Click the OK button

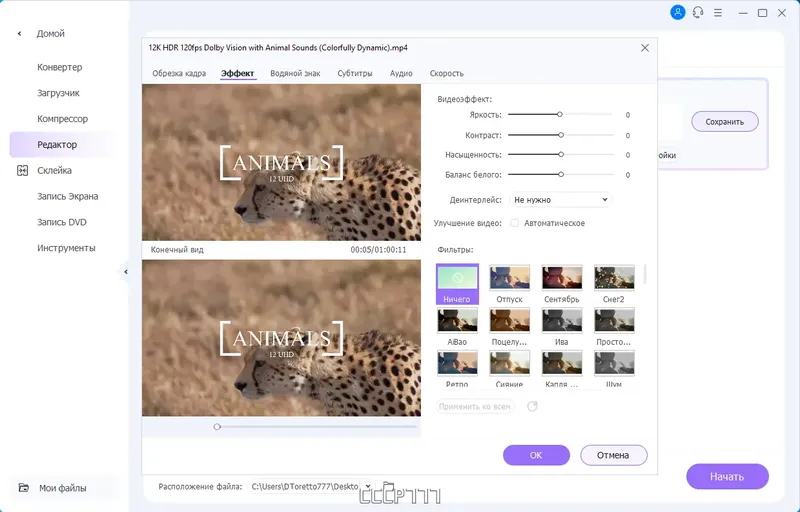[x=536, y=455]
